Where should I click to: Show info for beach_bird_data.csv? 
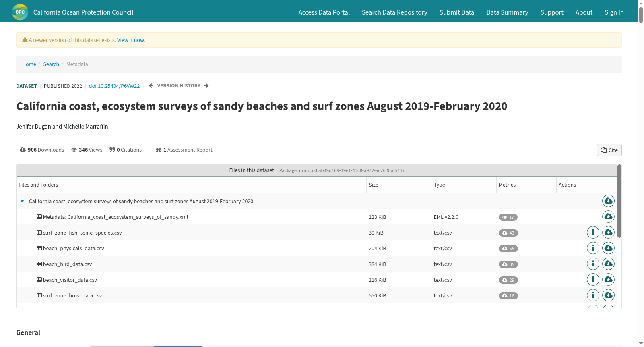pos(593,264)
